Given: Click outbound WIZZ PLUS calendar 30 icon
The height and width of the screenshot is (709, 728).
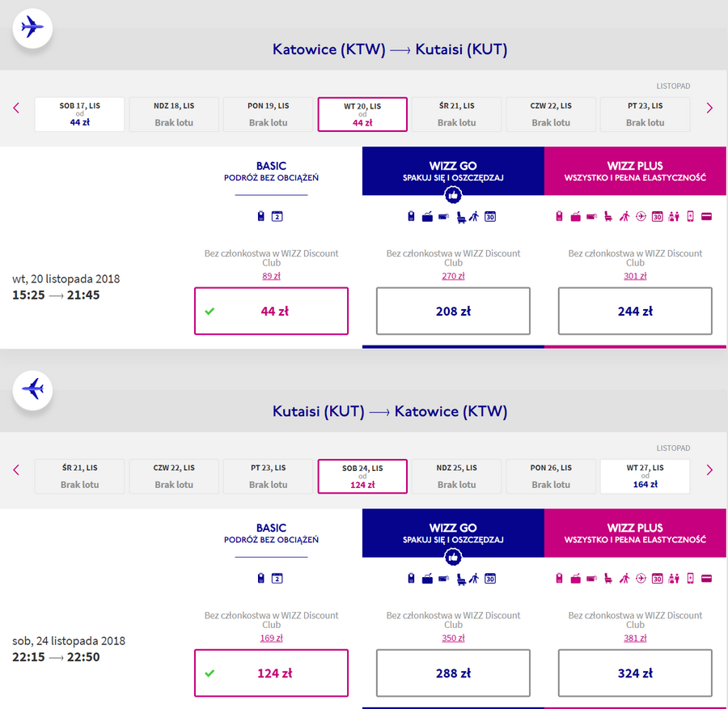Looking at the screenshot, I should click(x=657, y=217).
